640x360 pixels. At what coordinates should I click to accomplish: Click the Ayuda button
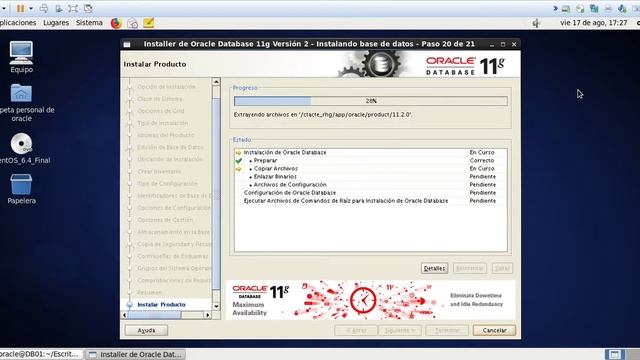coord(146,330)
